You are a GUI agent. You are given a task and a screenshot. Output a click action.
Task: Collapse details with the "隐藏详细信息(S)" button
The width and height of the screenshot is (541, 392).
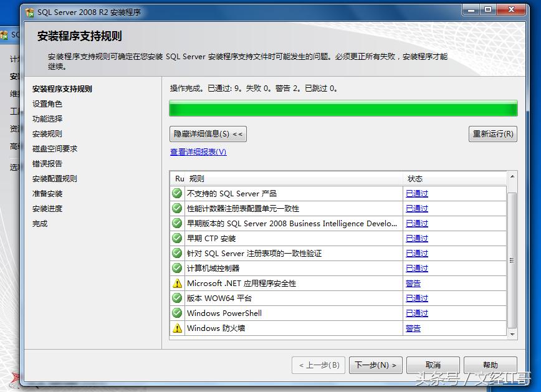coord(207,133)
